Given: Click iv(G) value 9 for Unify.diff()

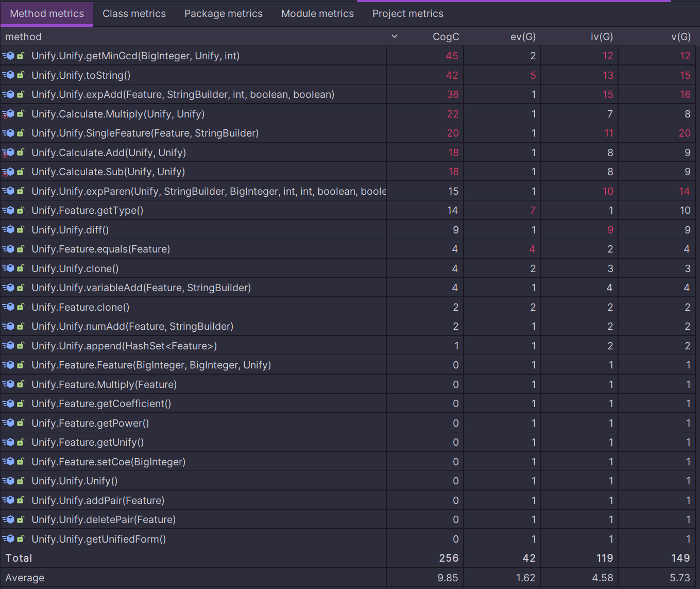Looking at the screenshot, I should click(x=610, y=230).
